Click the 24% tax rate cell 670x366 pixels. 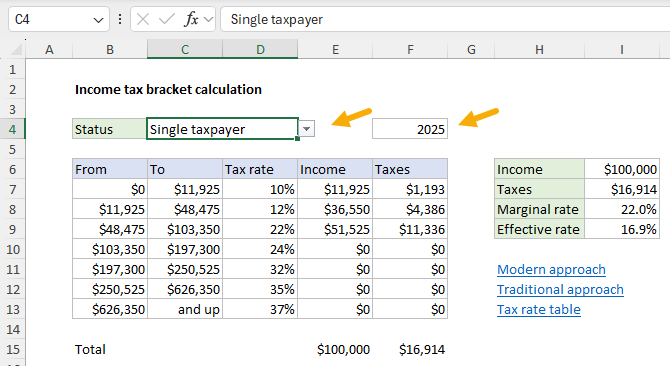coord(260,249)
